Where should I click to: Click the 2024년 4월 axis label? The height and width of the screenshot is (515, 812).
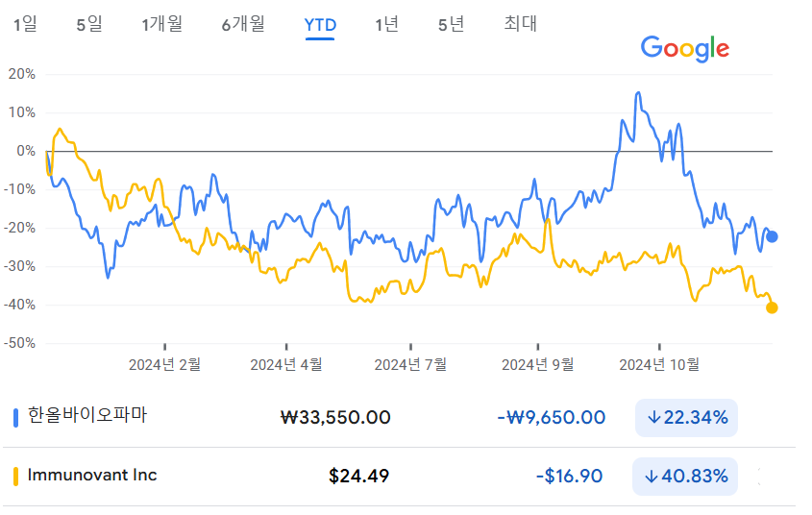click(286, 365)
